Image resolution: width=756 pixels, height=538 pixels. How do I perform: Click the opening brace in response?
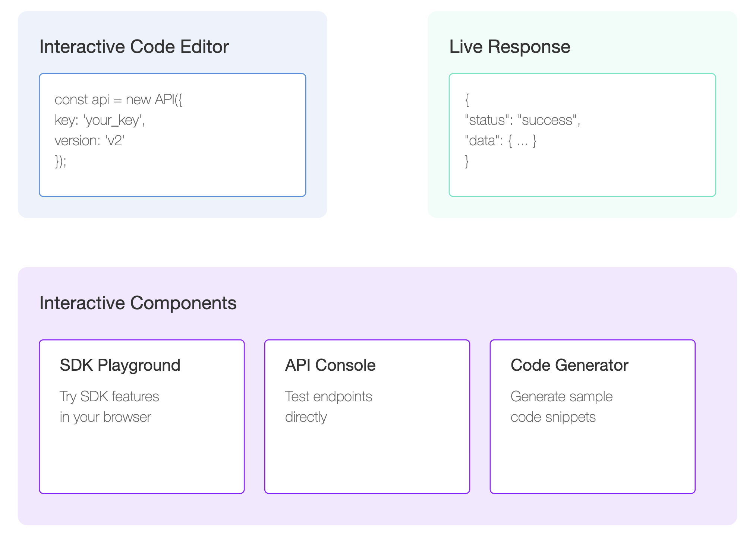pos(467,100)
